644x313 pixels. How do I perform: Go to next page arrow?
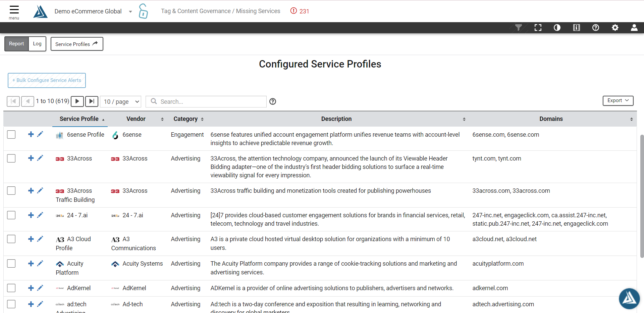[x=77, y=101]
